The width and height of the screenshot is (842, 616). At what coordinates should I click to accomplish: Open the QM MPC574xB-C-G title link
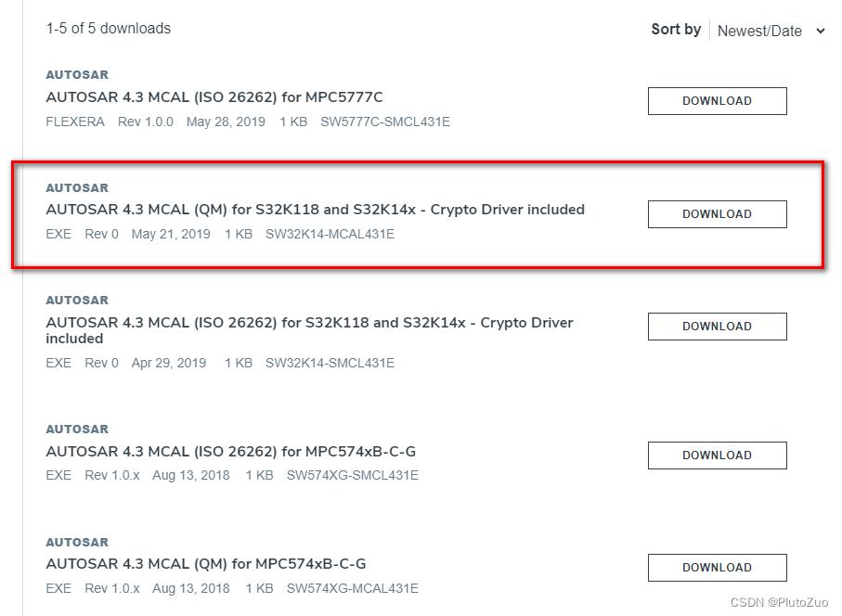click(x=206, y=563)
